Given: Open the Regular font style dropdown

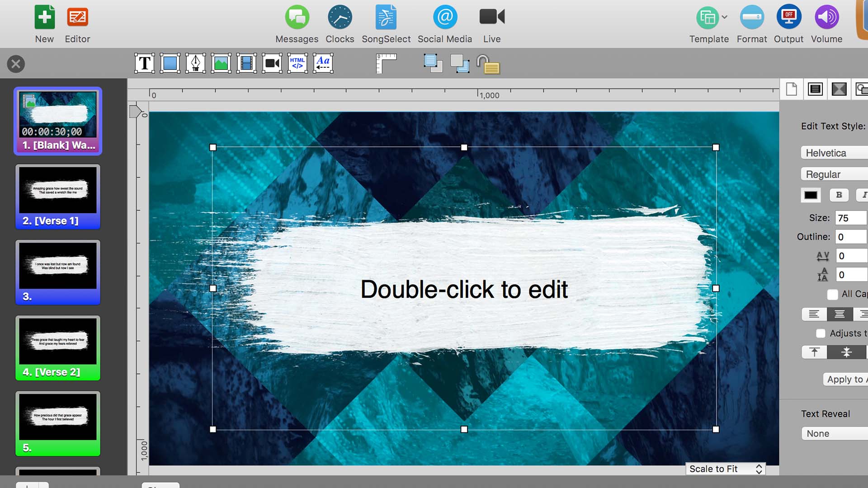Looking at the screenshot, I should pos(835,174).
